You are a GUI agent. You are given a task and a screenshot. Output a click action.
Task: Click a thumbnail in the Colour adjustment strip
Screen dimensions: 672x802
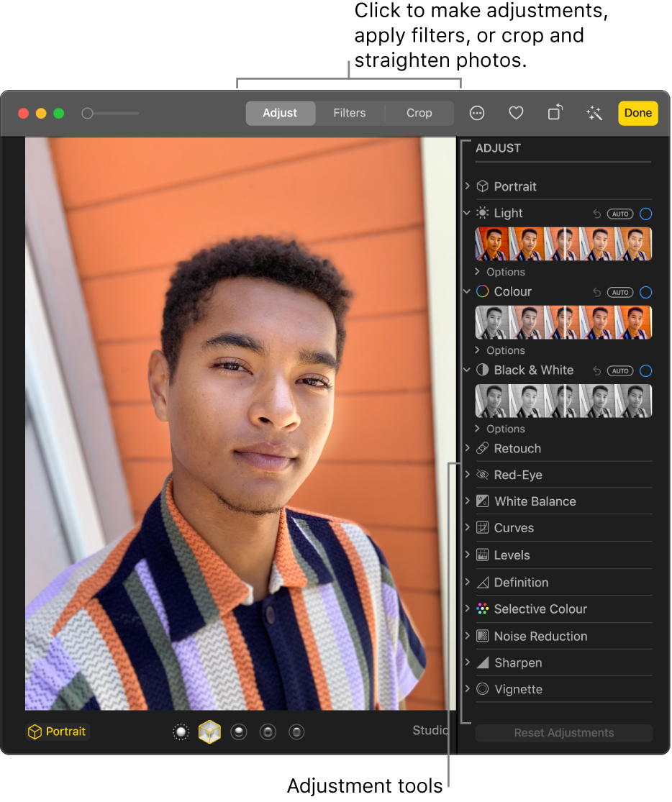click(562, 322)
